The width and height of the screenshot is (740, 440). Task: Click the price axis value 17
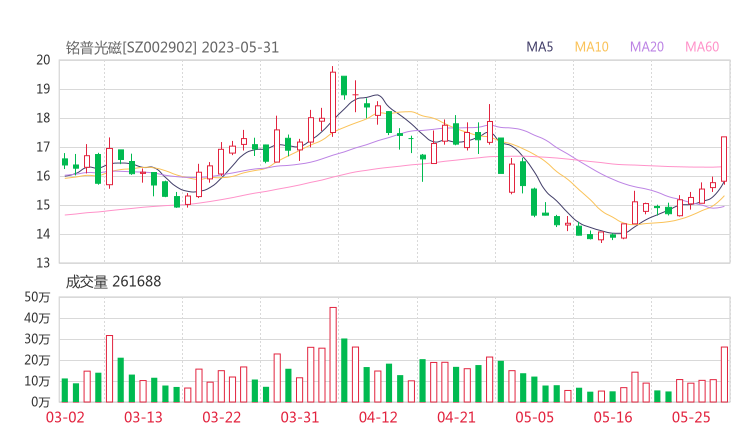[x=43, y=147]
